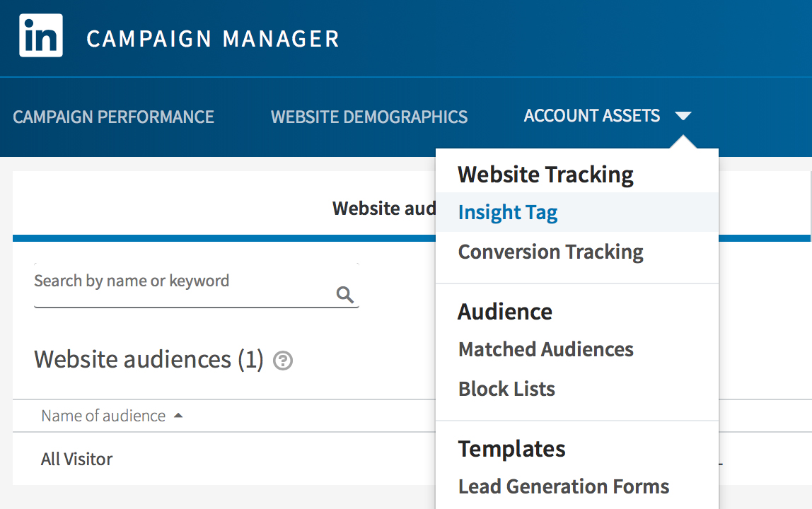Toggle the Name of audience sort arrow
The image size is (812, 509).
click(x=178, y=415)
